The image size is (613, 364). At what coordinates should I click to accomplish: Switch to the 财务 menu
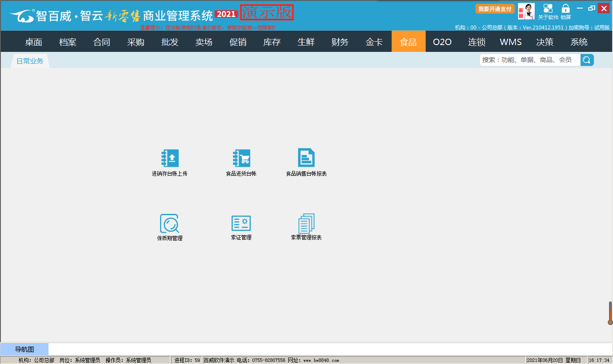pyautogui.click(x=340, y=42)
